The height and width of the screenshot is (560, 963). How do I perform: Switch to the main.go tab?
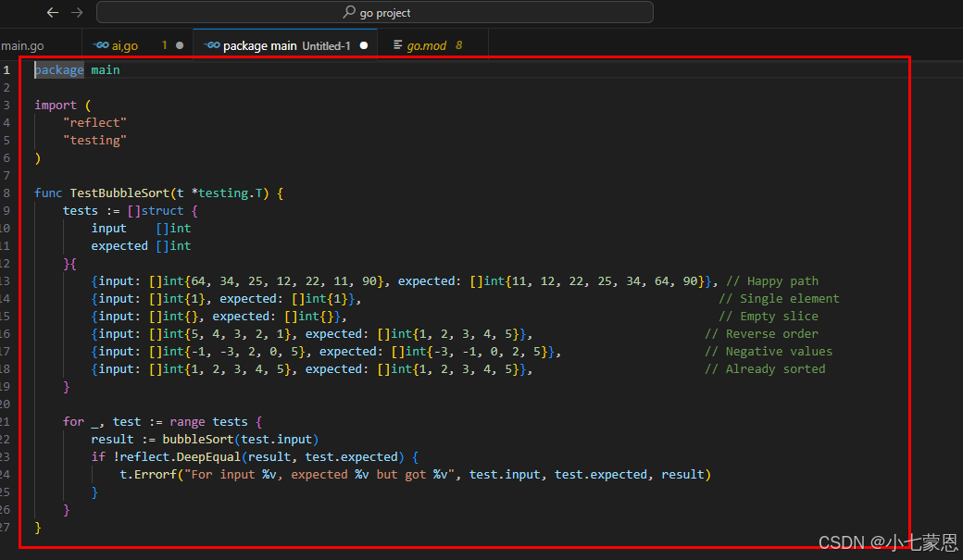click(22, 45)
